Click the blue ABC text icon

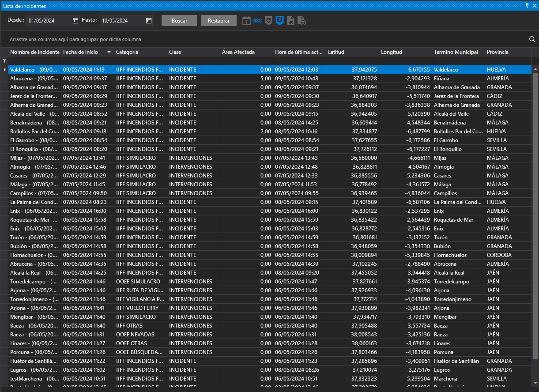tap(257, 21)
